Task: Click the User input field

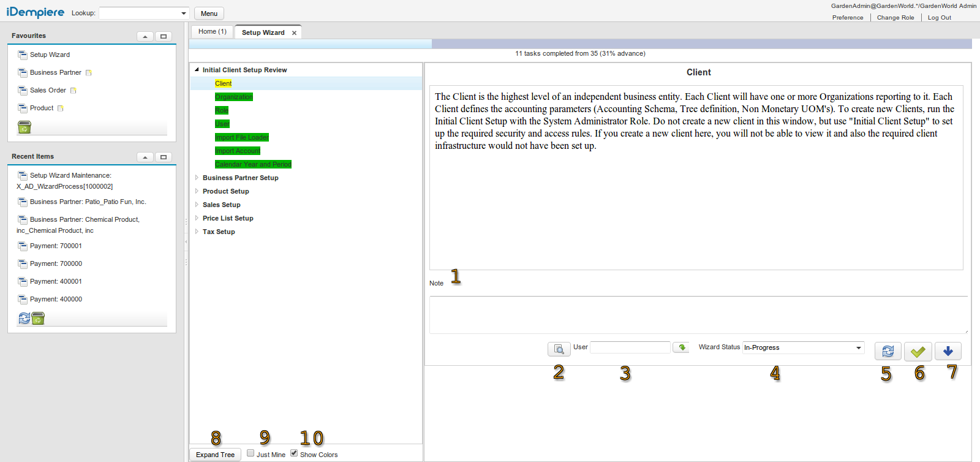Action: tap(630, 347)
